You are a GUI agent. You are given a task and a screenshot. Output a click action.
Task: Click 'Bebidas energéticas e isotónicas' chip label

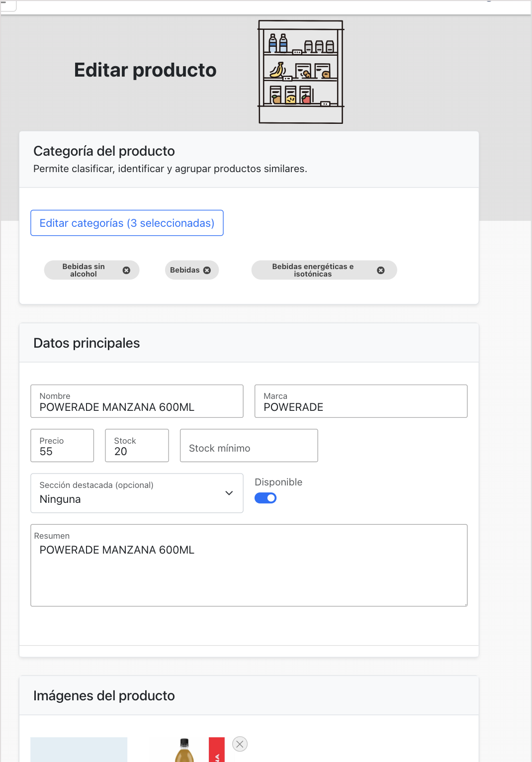click(x=313, y=270)
